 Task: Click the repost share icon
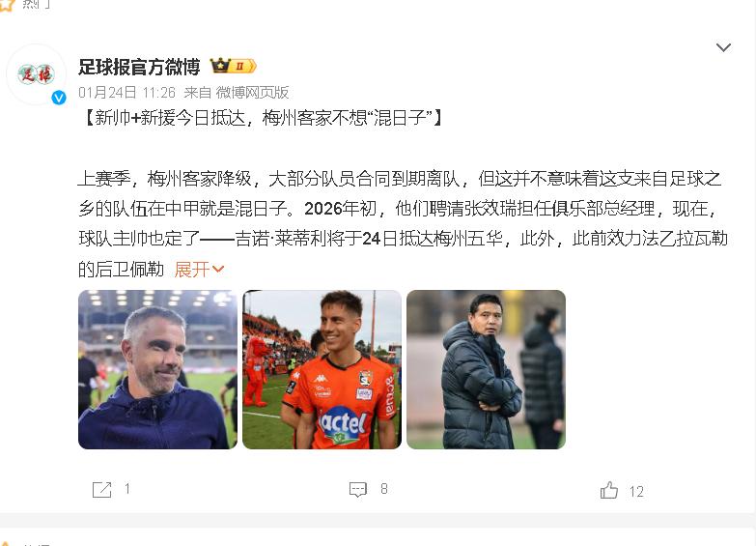point(101,490)
